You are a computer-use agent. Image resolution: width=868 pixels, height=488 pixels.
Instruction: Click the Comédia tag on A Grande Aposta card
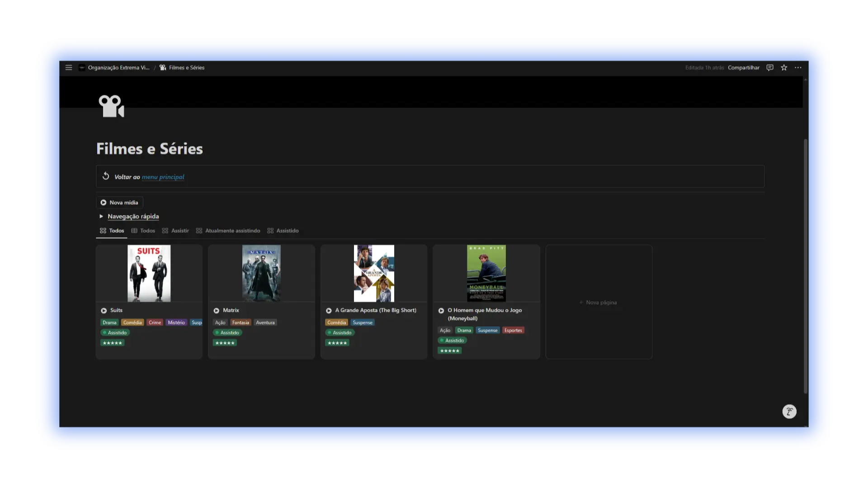336,323
